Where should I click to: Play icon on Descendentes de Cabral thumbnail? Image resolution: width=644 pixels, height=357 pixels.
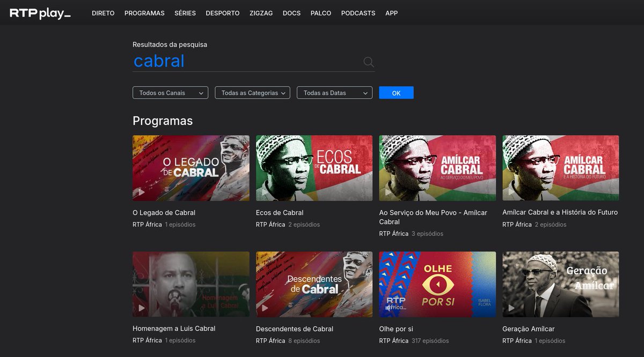[265, 308]
